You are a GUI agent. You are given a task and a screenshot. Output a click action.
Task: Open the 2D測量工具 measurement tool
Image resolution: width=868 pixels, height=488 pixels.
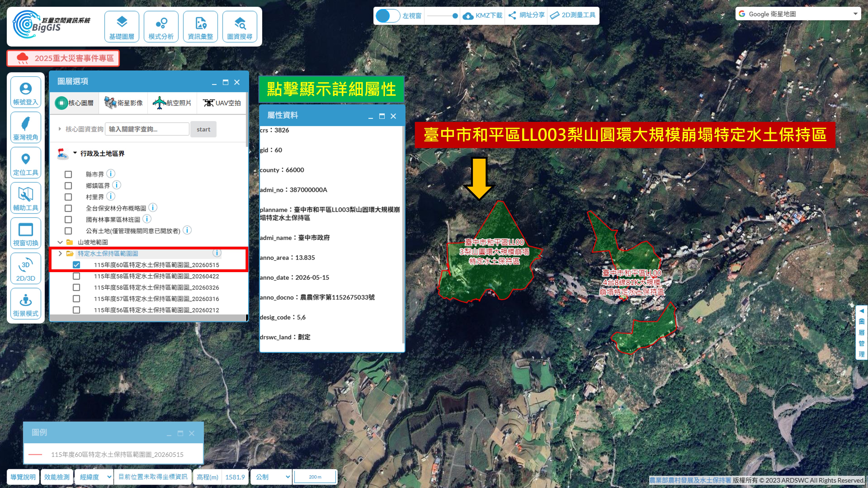coord(573,15)
